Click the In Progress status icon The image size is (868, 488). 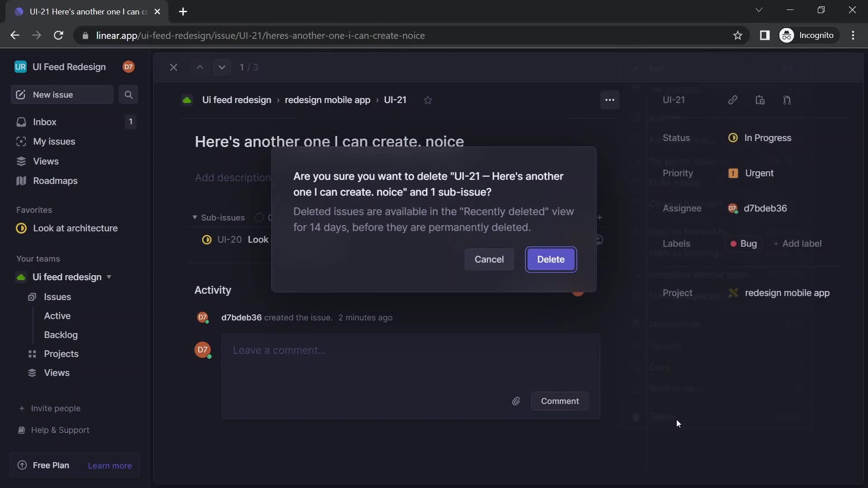[x=733, y=138]
